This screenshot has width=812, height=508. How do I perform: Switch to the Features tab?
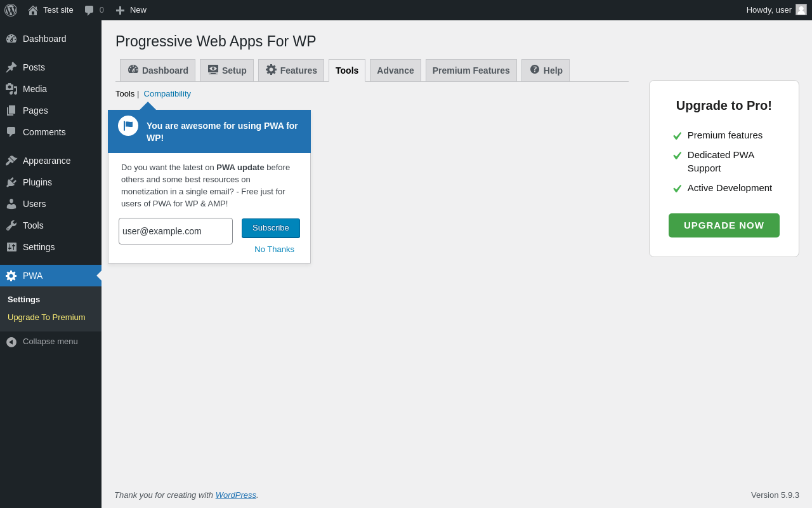pyautogui.click(x=291, y=70)
